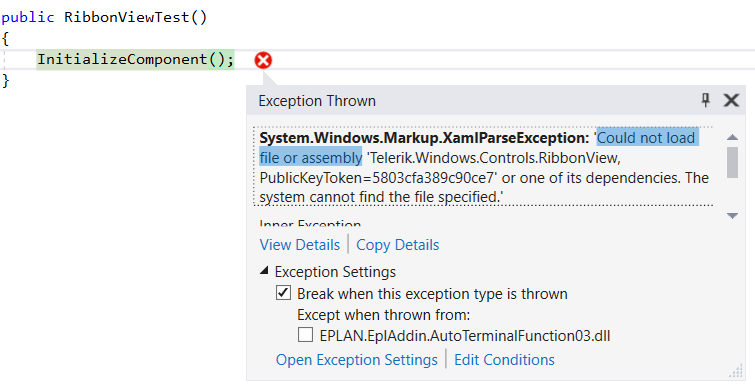
Task: Click the red exception error icon
Action: tap(263, 60)
